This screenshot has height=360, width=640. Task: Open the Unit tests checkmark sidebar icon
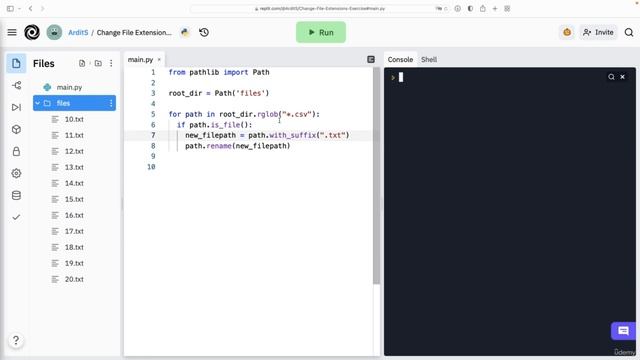pyautogui.click(x=16, y=217)
